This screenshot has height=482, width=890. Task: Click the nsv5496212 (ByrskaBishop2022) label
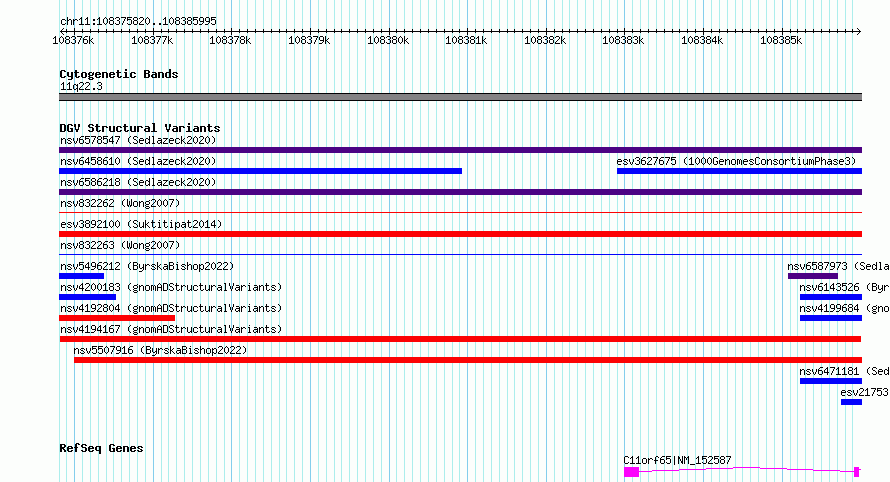(x=147, y=266)
